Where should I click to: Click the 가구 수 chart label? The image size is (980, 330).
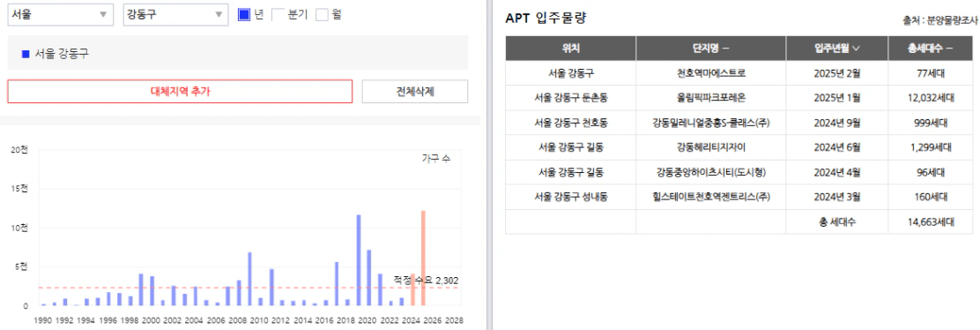coord(436,159)
